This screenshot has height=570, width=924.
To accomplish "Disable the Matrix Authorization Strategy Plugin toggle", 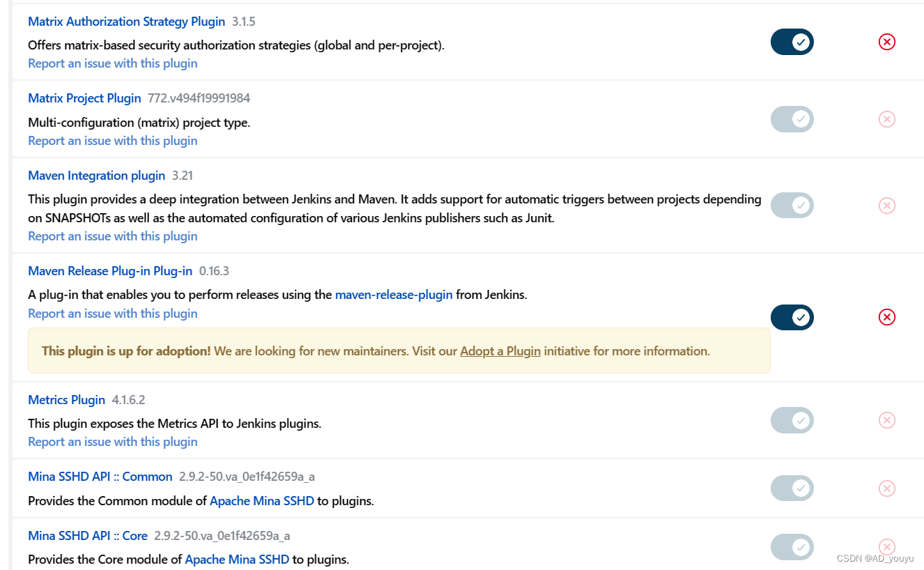I will 792,42.
